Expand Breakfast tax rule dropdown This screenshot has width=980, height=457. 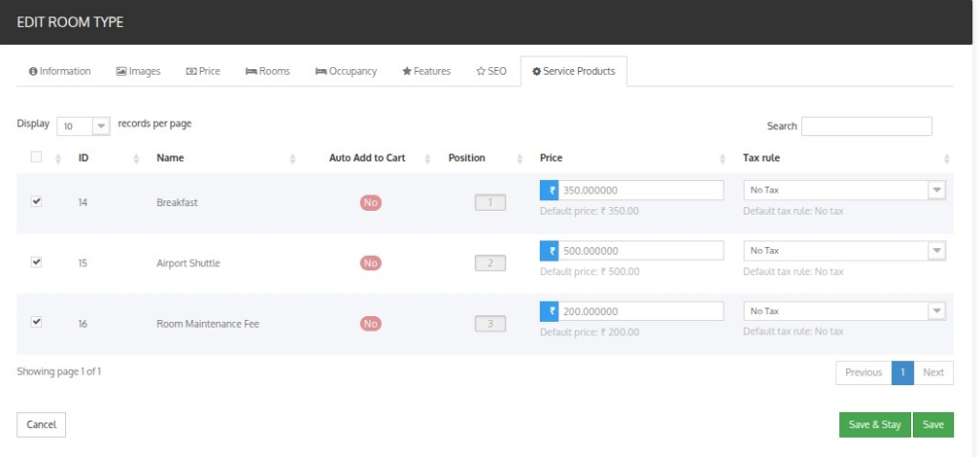pos(844,191)
